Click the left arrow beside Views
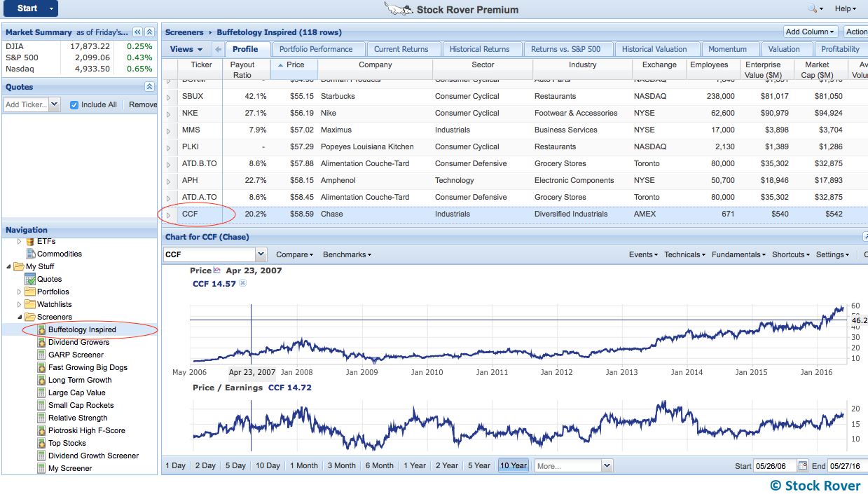This screenshot has height=499, width=868. (x=218, y=49)
